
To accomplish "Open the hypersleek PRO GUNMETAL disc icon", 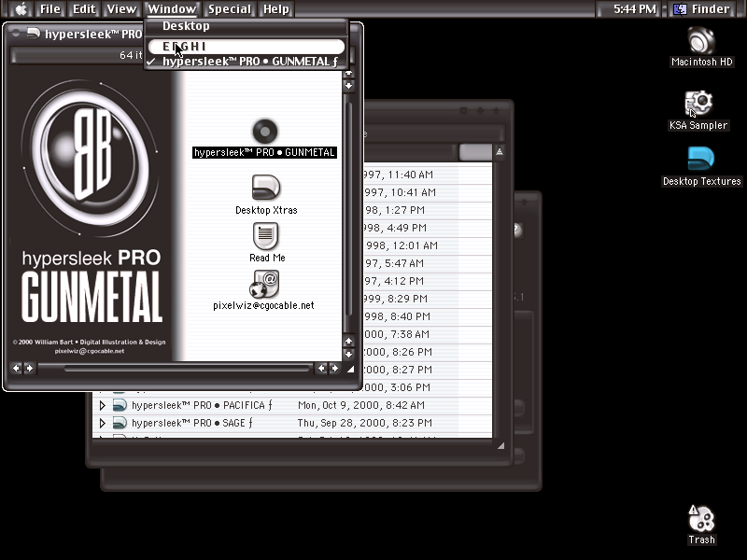I will (265, 132).
